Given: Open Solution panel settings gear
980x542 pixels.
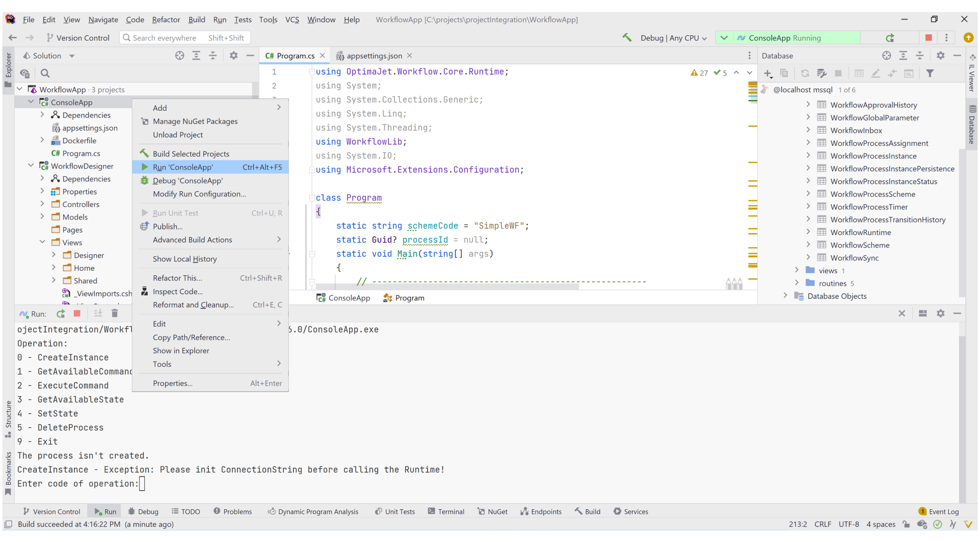Looking at the screenshot, I should (233, 56).
